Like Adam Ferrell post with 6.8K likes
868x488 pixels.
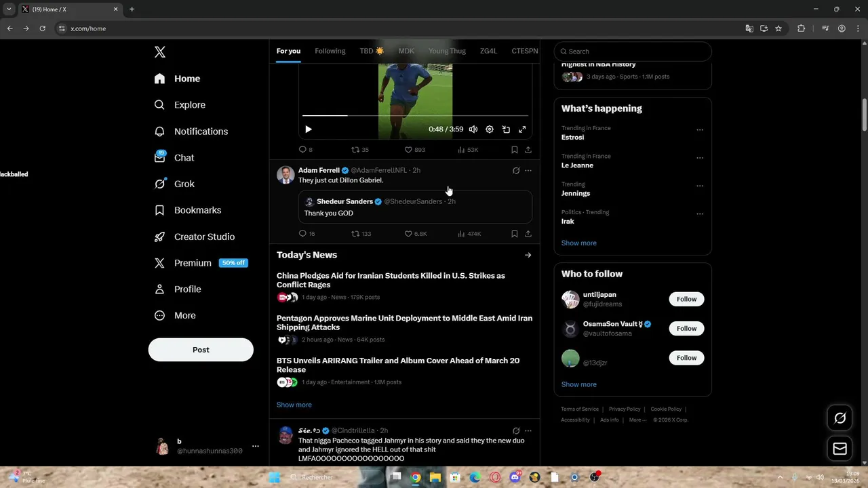tap(416, 234)
